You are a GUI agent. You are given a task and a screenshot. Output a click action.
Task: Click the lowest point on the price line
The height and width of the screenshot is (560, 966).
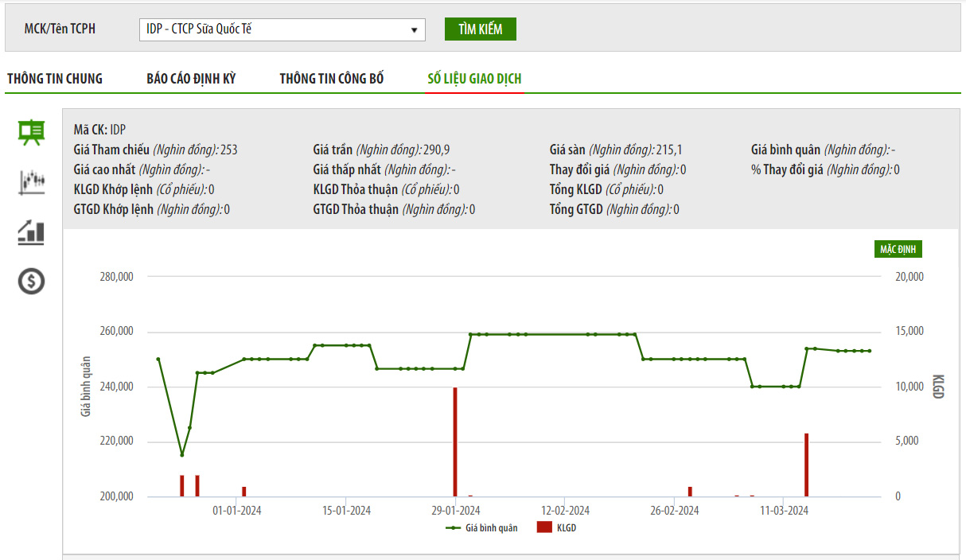(182, 455)
